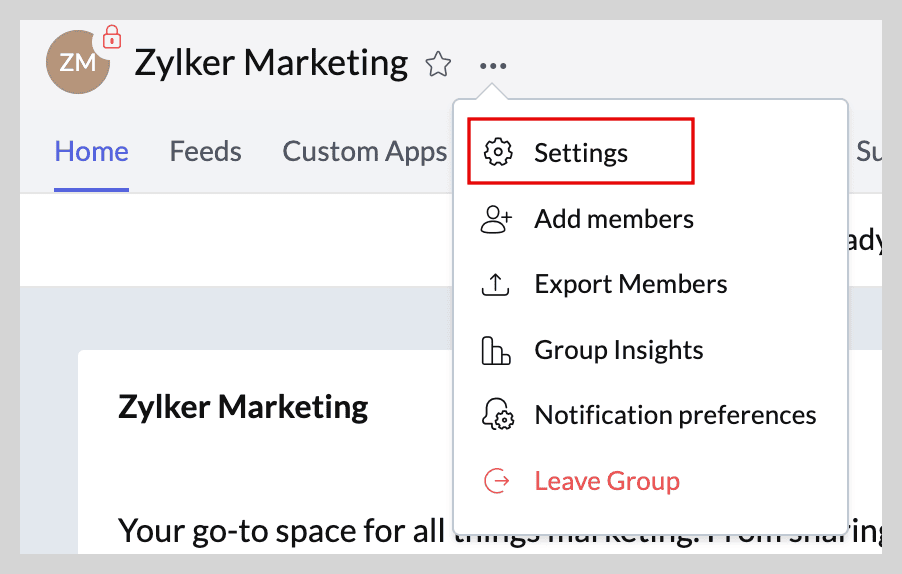Screen dimensions: 902x574
Task: Click the Zylker Marketing group title
Action: click(x=271, y=64)
